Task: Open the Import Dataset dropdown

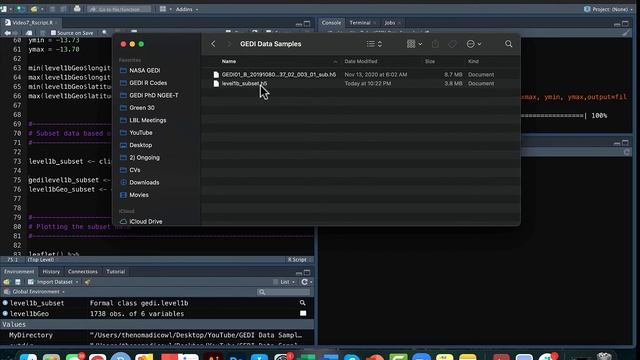Action: pos(53,282)
